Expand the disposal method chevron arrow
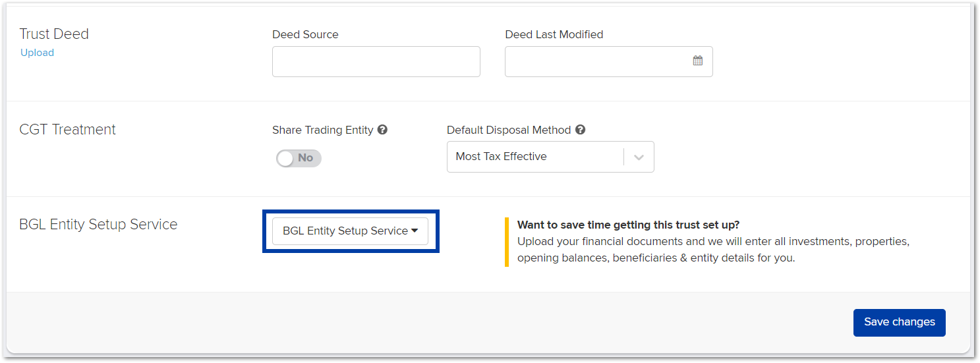This screenshot has width=980, height=363. 639,157
